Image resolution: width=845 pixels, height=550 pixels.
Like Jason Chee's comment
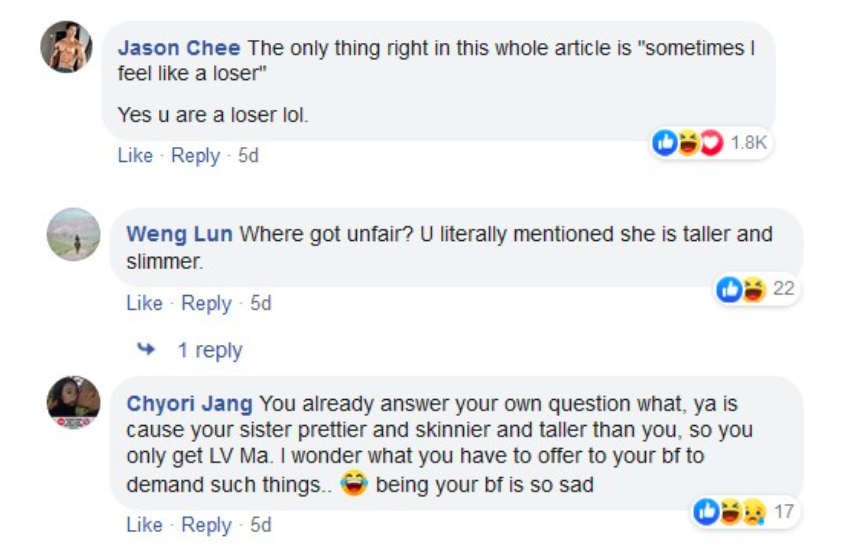point(135,156)
